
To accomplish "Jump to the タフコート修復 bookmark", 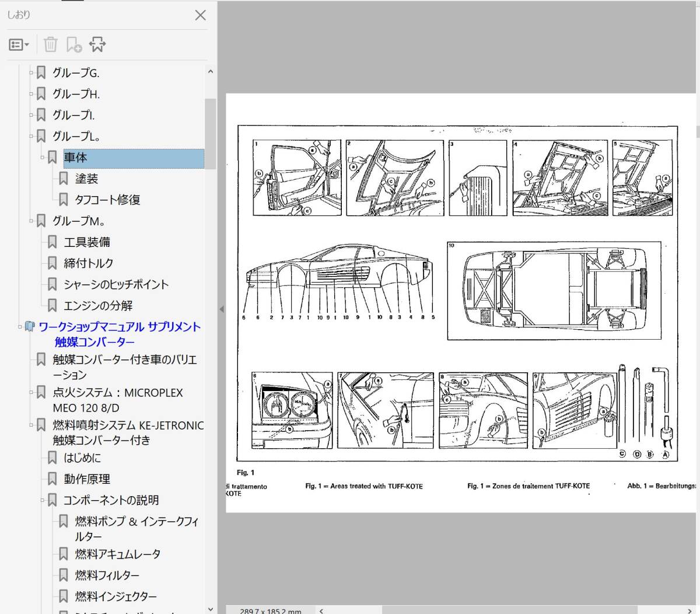I will (107, 200).
